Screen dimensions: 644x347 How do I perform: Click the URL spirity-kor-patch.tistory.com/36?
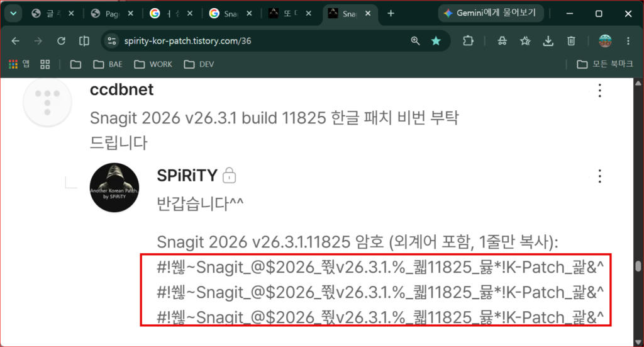coord(187,41)
